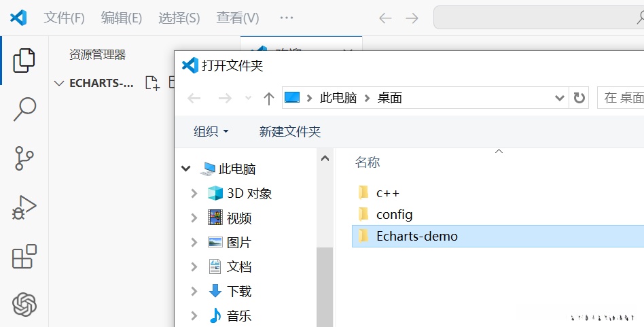Open the Search view icon
Image resolution: width=644 pixels, height=327 pixels.
point(24,109)
